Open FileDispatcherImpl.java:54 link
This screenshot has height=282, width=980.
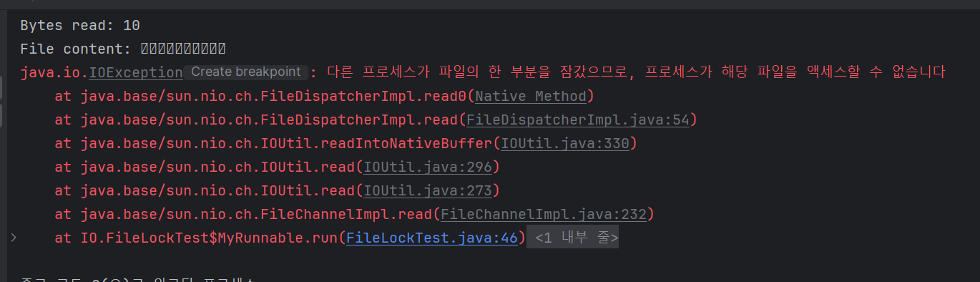pos(578,120)
